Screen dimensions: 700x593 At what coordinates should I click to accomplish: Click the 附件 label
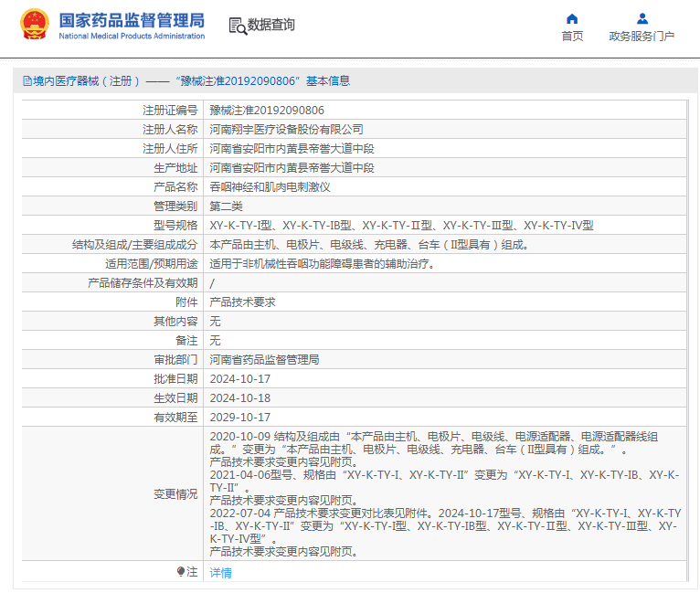[x=186, y=302]
